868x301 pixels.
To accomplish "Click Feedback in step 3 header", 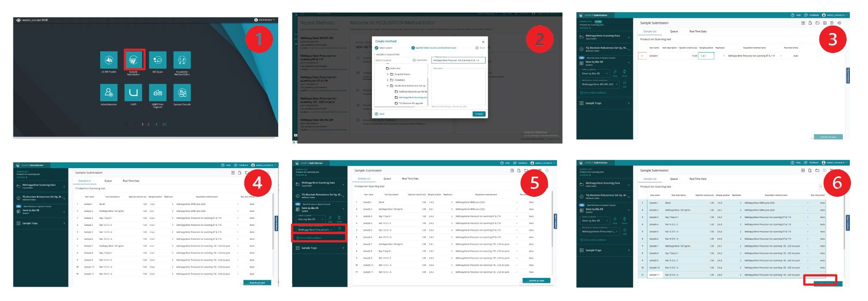I will pyautogui.click(x=812, y=15).
